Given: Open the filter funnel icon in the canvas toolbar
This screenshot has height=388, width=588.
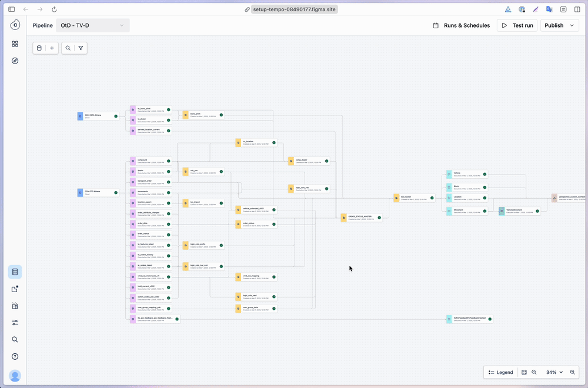Looking at the screenshot, I should 81,48.
